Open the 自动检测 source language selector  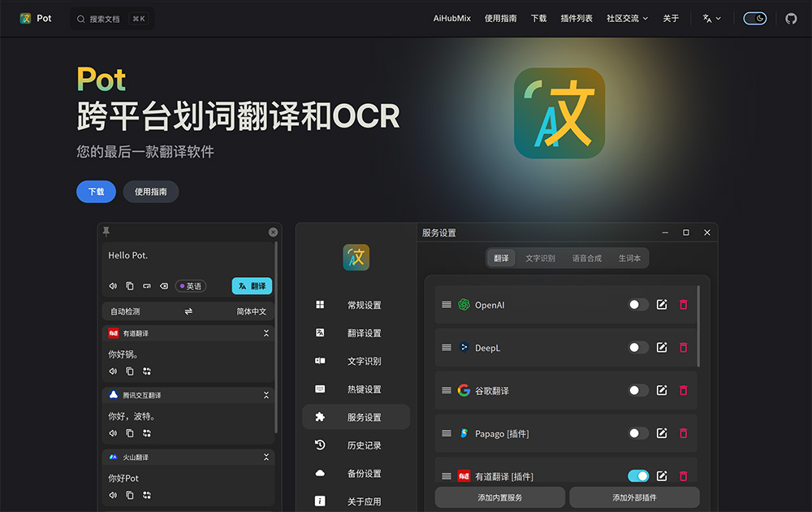point(125,311)
